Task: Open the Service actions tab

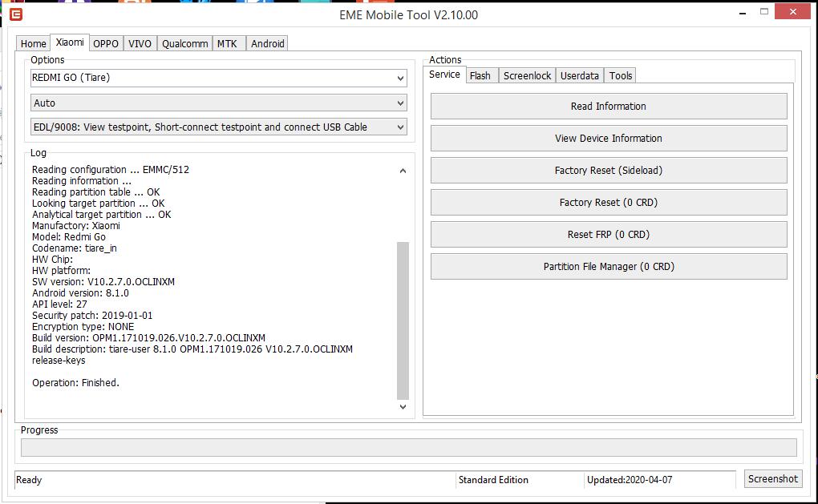Action: pos(444,75)
